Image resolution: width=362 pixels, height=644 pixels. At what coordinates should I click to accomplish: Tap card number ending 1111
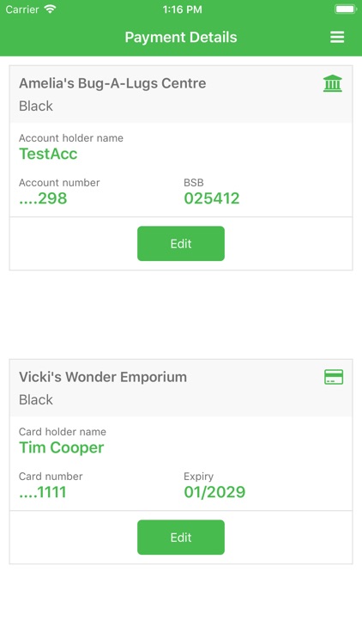pos(43,493)
